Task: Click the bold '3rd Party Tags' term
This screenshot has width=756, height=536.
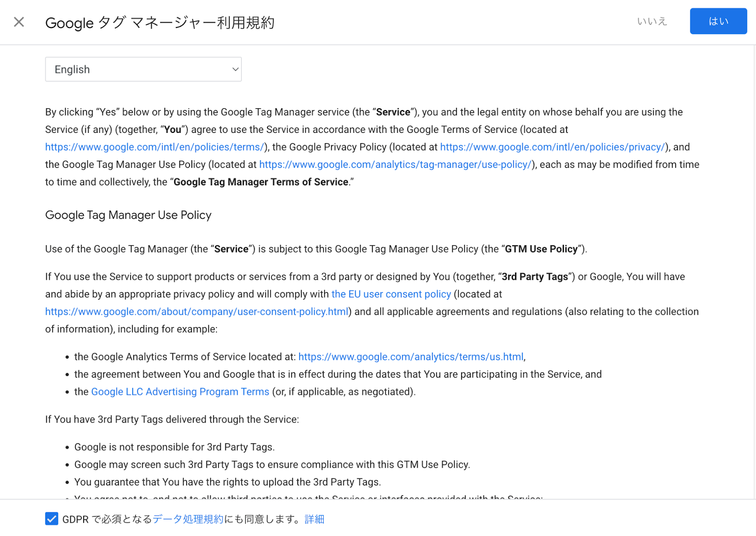Action: click(535, 277)
